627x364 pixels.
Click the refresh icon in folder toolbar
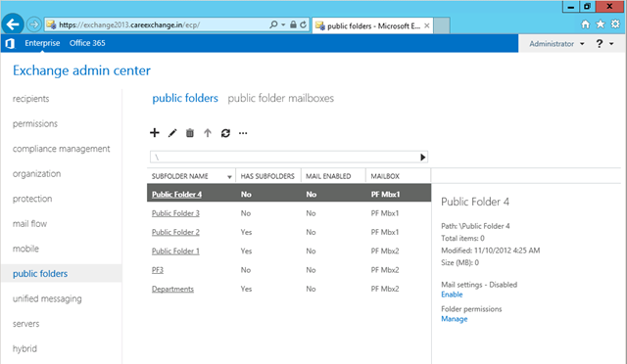(x=225, y=133)
